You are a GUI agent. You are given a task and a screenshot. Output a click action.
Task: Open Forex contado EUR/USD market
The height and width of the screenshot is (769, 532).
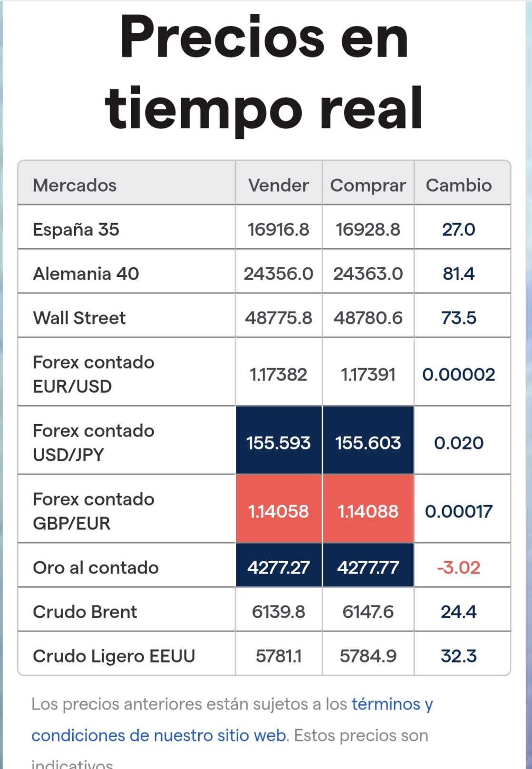point(94,374)
